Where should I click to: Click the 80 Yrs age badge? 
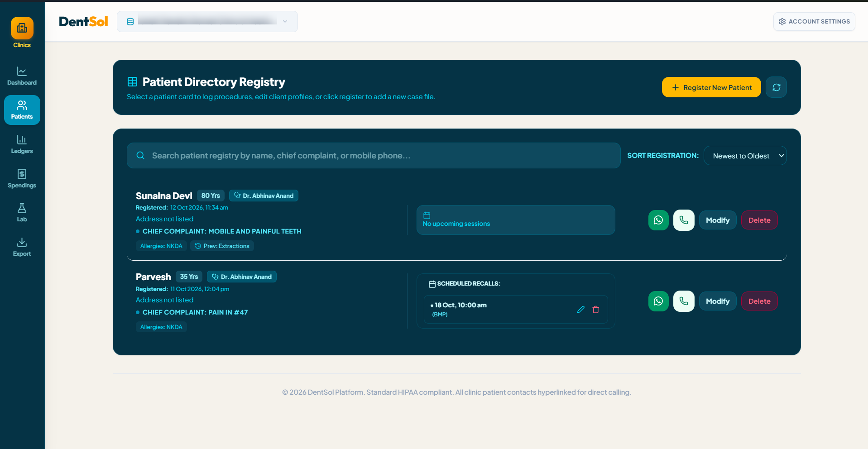pos(211,196)
